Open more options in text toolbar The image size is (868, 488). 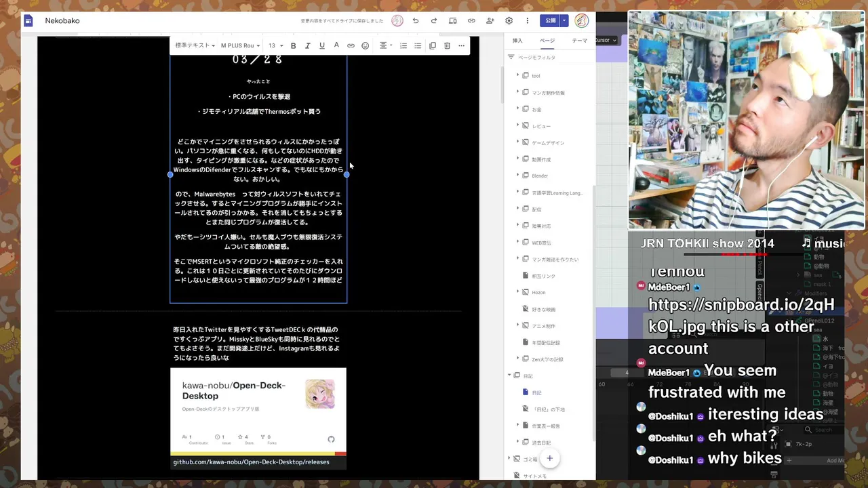click(x=462, y=45)
